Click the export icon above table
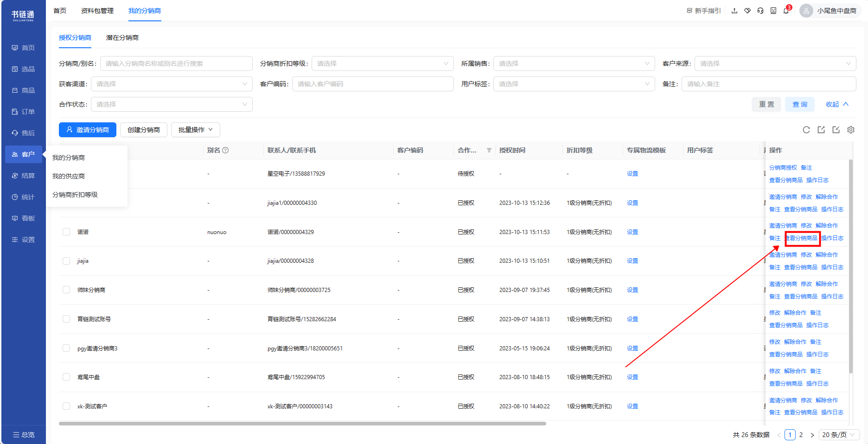The image size is (868, 444). [821, 130]
